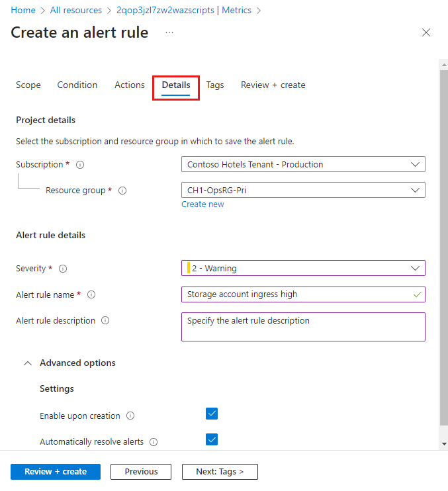Click info icon for Enable upon creation
The image size is (448, 491).
coord(130,416)
